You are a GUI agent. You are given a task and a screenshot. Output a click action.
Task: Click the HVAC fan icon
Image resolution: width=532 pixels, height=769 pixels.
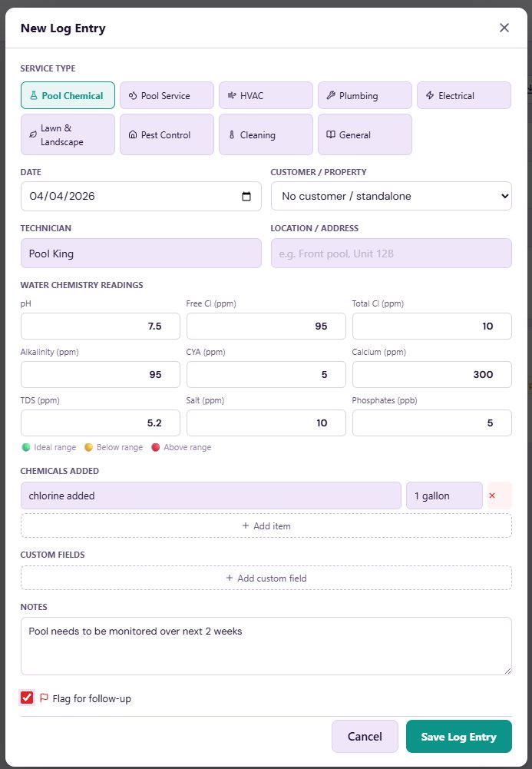click(x=231, y=96)
